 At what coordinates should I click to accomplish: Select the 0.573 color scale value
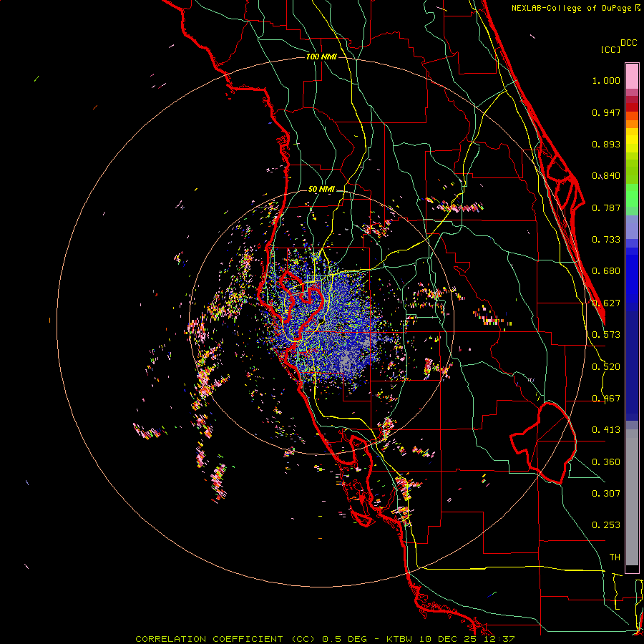(606, 335)
